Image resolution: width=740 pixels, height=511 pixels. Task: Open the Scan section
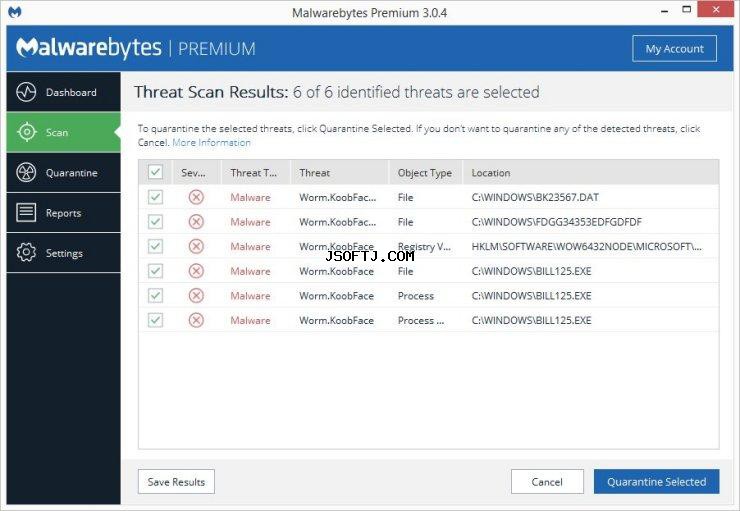[x=64, y=132]
